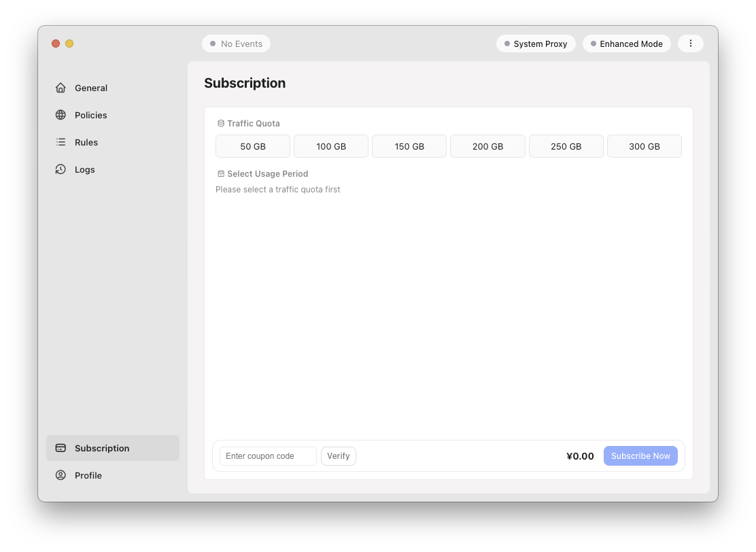Click the Subscribe Now button
The image size is (756, 552).
pyautogui.click(x=640, y=455)
